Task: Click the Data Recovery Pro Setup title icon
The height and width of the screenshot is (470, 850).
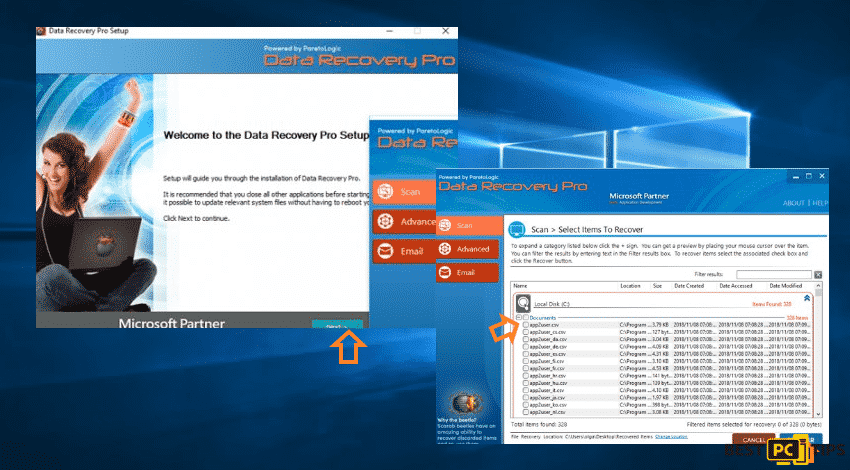Action: coord(41,31)
